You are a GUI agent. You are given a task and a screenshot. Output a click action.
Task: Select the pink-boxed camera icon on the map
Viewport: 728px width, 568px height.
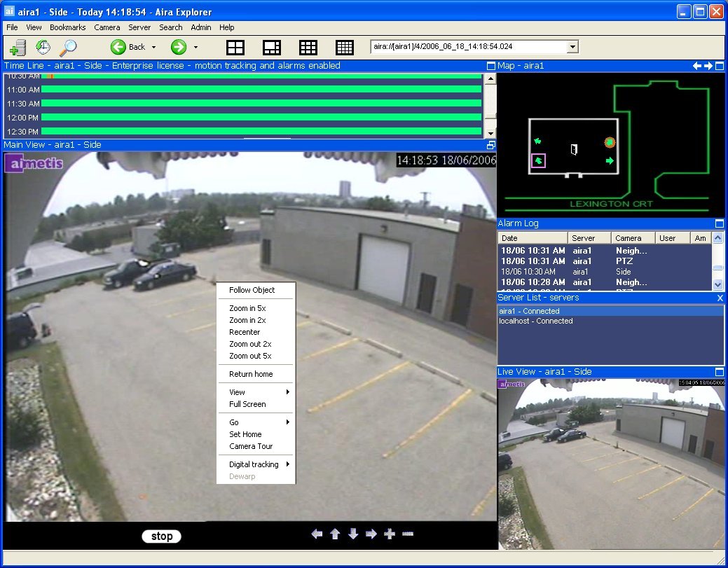click(x=539, y=161)
